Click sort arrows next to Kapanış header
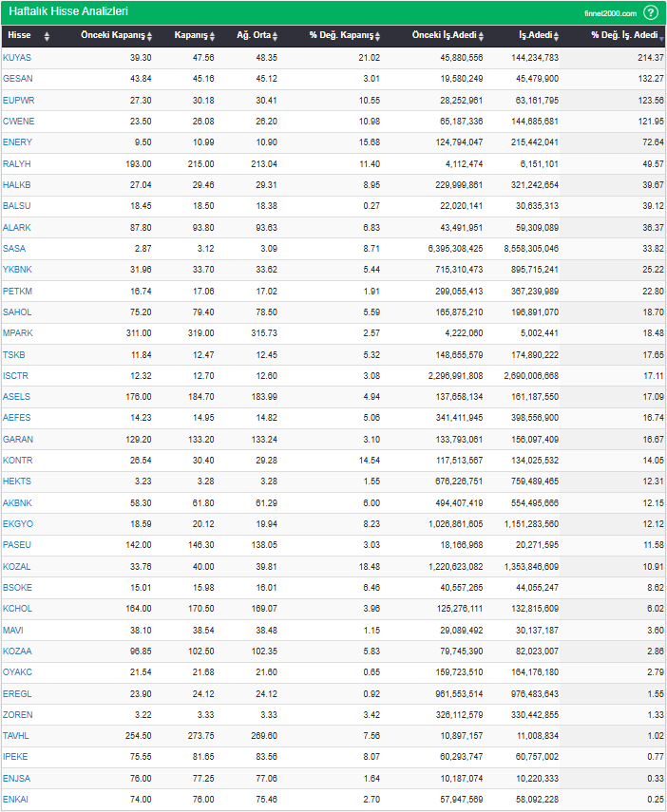667x812 pixels. point(213,36)
